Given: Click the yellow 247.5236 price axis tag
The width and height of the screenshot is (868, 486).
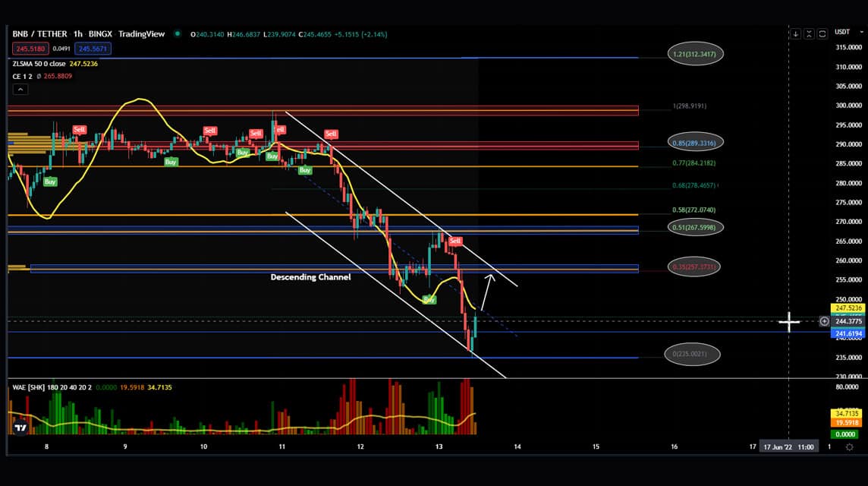Looking at the screenshot, I should click(848, 308).
